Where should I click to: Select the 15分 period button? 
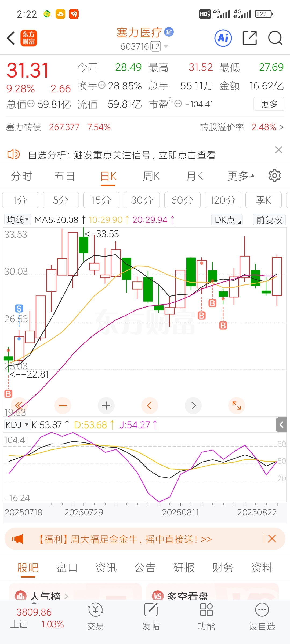point(101,200)
